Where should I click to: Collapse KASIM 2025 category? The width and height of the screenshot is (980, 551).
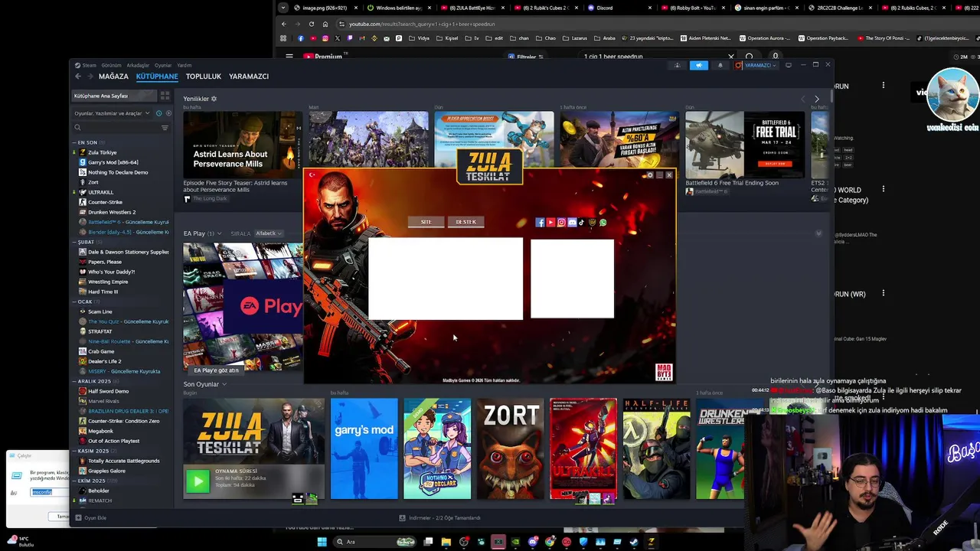pos(74,451)
